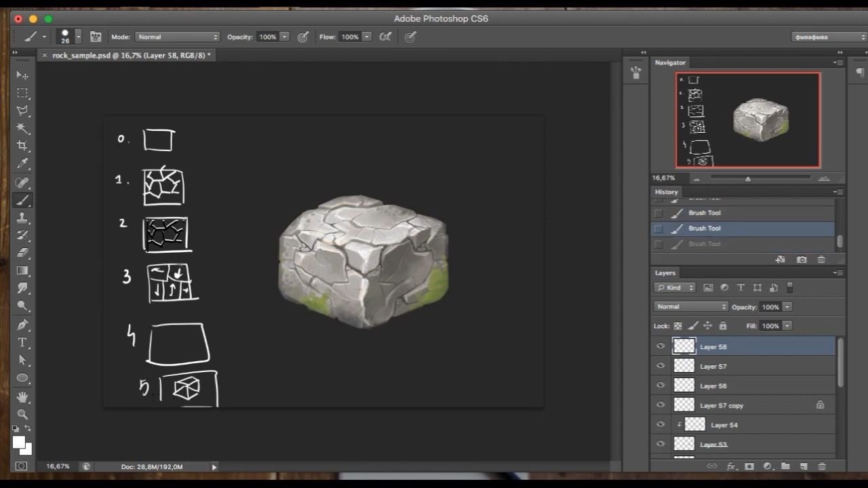
Task: Adjust the Navigator zoom slider
Action: [748, 178]
